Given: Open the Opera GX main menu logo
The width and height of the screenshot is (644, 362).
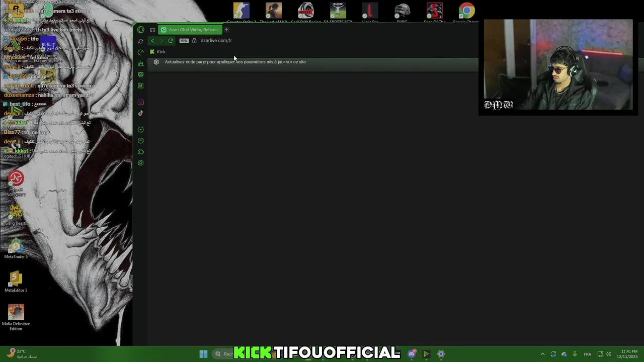Looking at the screenshot, I should pyautogui.click(x=141, y=30).
